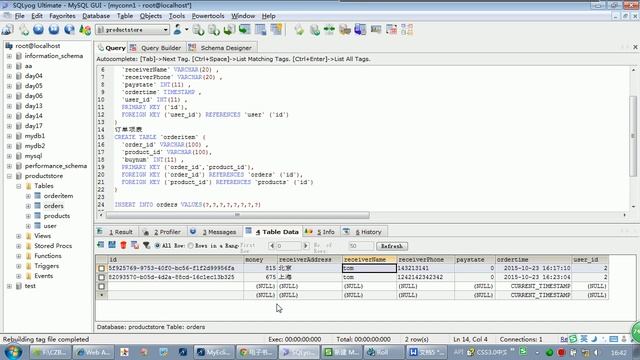Check the checkbox on the third NULL row
Image resolution: width=640 pixels, height=360 pixels.
[101, 286]
